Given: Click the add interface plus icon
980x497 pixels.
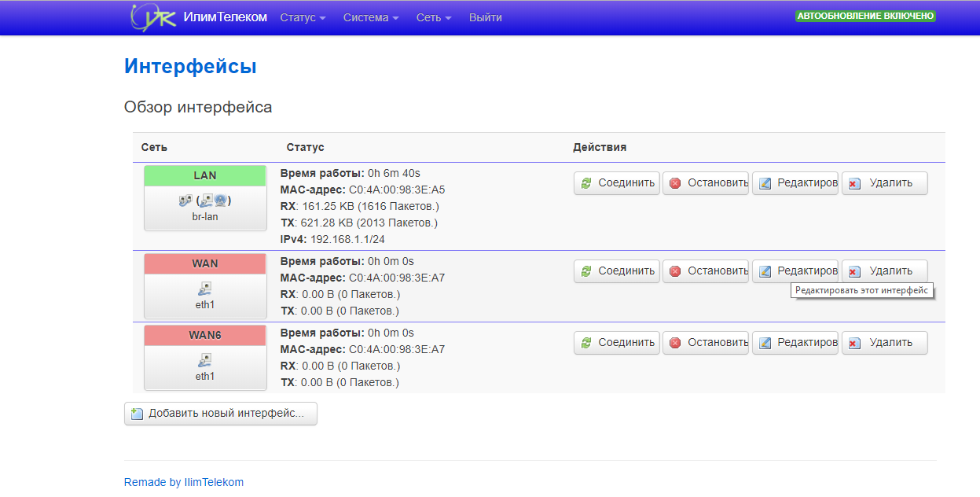Looking at the screenshot, I should tap(138, 414).
